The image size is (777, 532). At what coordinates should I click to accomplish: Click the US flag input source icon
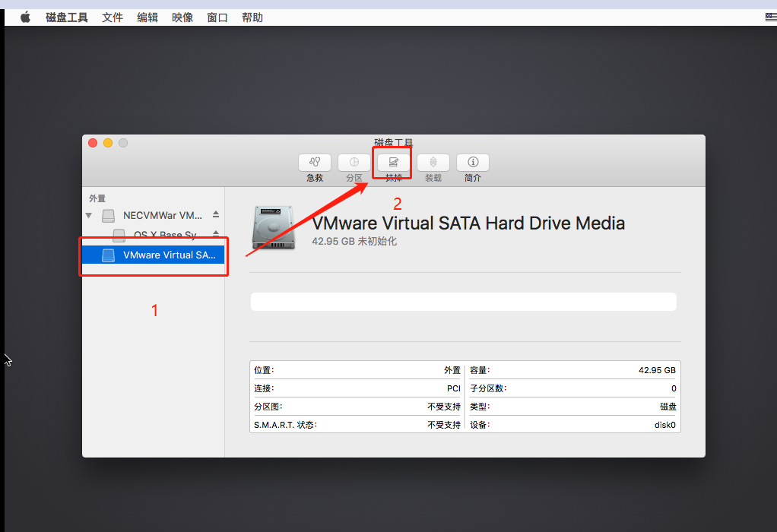771,17
